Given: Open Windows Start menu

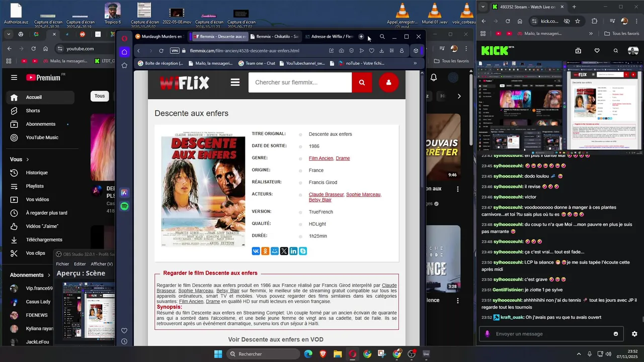Looking at the screenshot, I should pyautogui.click(x=218, y=354).
